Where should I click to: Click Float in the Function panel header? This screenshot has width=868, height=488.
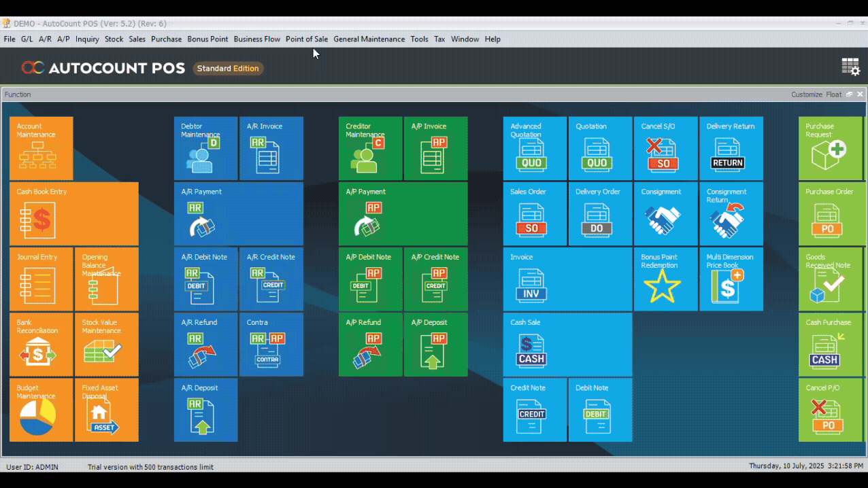[833, 94]
